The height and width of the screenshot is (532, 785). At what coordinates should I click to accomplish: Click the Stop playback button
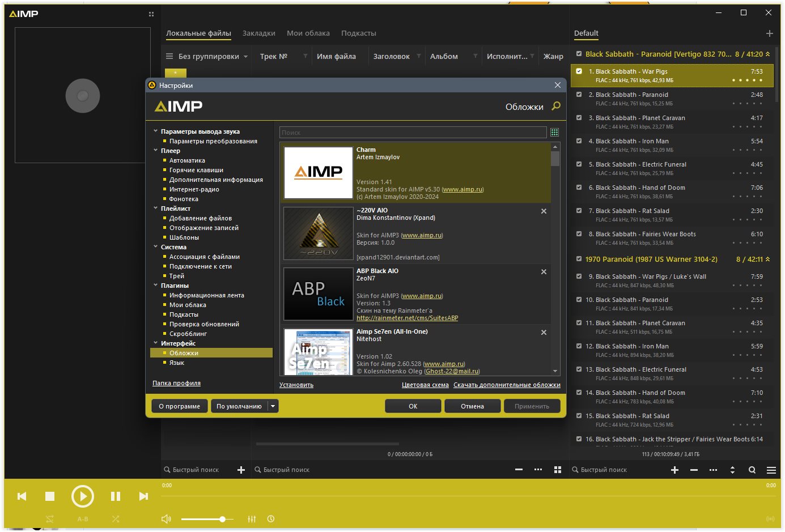pyautogui.click(x=50, y=496)
